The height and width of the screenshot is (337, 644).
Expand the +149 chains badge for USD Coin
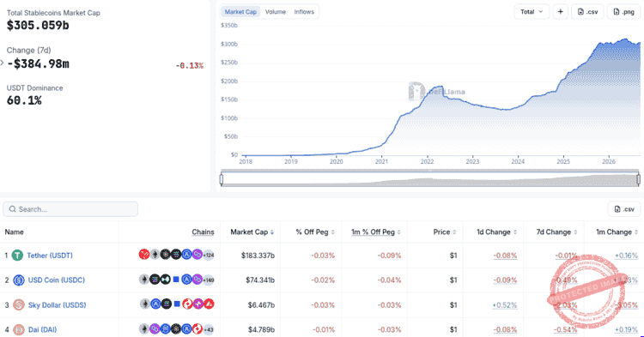(x=209, y=280)
